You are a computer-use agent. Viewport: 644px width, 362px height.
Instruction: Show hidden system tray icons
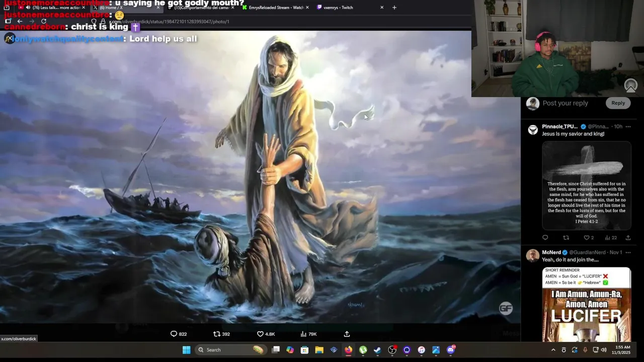click(x=553, y=350)
